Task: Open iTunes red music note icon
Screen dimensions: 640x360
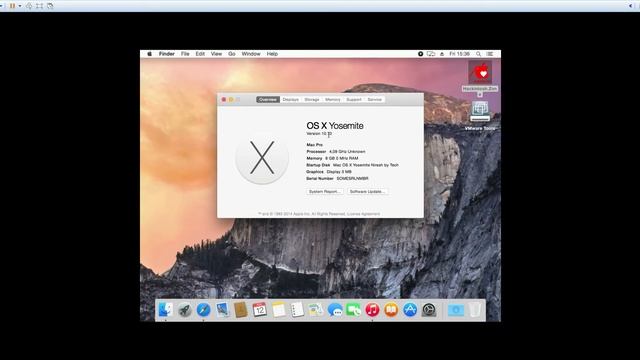Action: point(372,310)
